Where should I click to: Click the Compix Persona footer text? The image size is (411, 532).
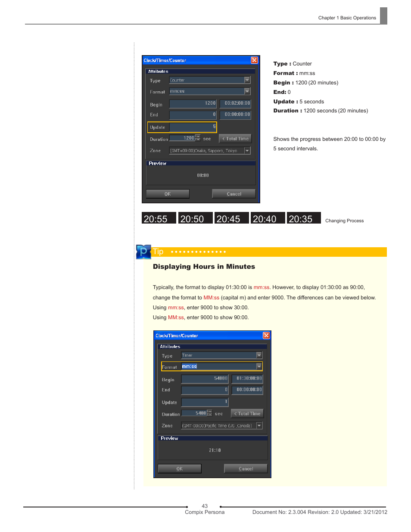(x=205, y=512)
